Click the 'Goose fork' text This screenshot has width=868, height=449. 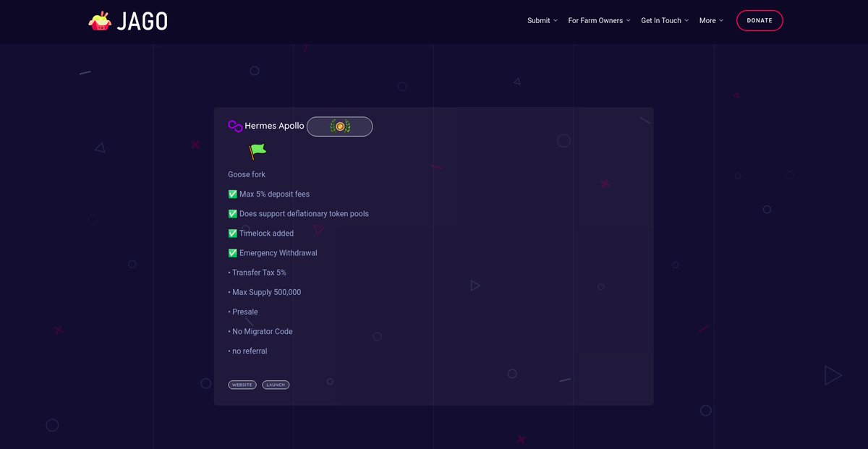pyautogui.click(x=247, y=174)
